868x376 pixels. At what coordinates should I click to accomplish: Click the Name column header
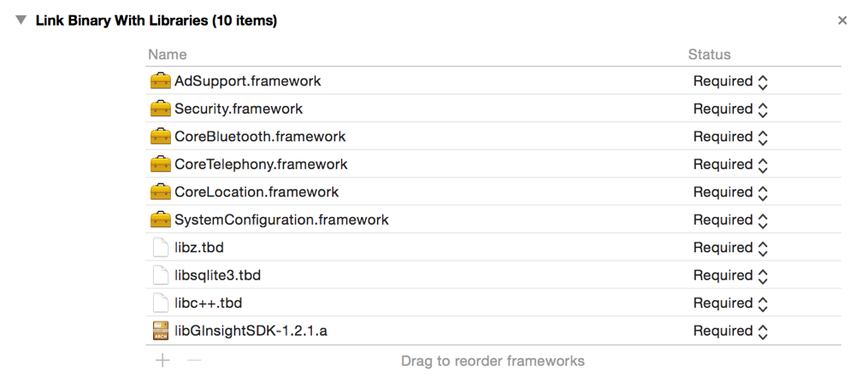[168, 55]
